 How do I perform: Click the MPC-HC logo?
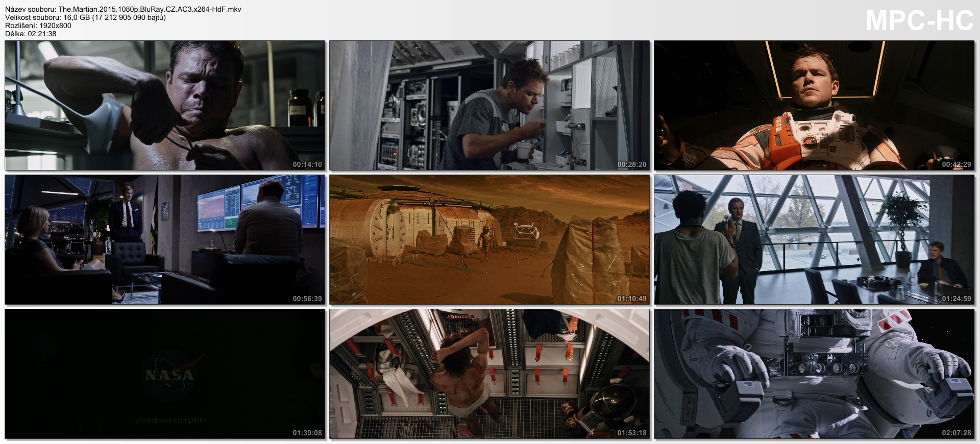pos(920,21)
